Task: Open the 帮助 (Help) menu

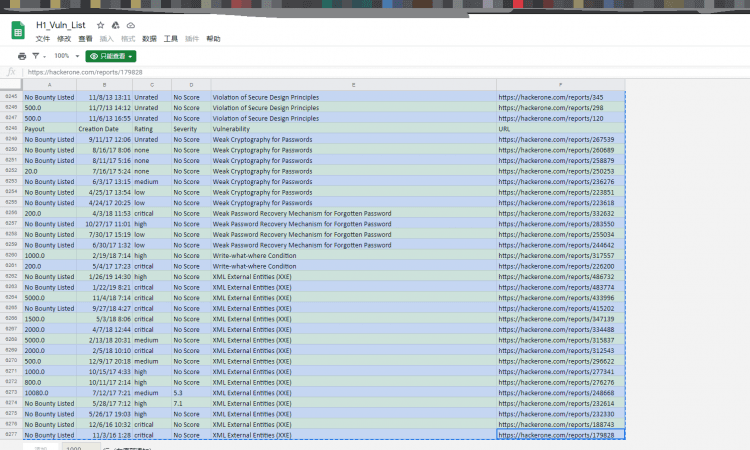Action: pos(213,38)
